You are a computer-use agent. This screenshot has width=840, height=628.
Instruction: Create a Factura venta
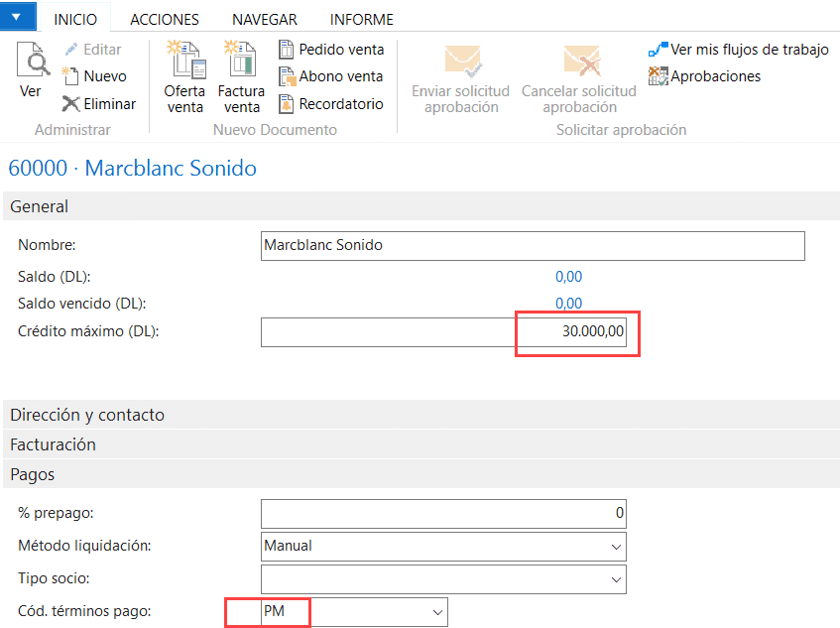click(241, 75)
